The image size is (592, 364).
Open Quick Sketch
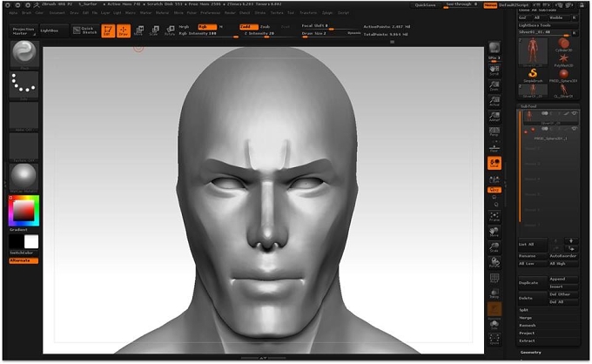[85, 30]
